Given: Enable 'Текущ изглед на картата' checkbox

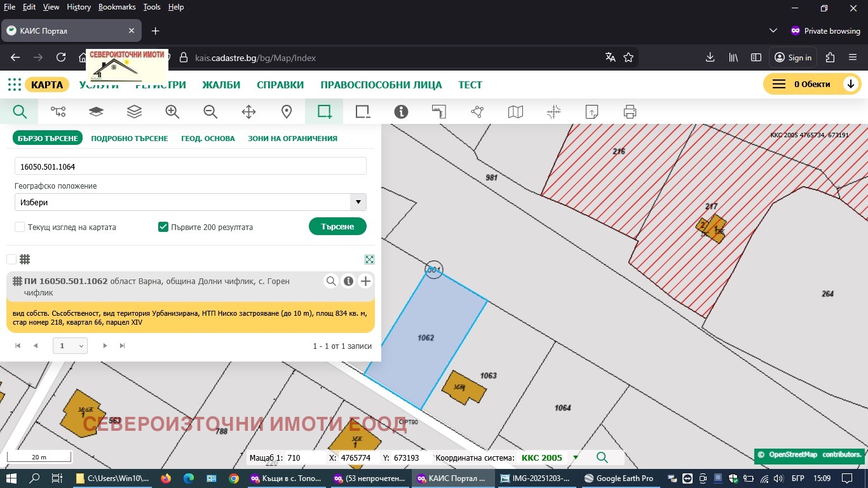Looking at the screenshot, I should point(20,227).
